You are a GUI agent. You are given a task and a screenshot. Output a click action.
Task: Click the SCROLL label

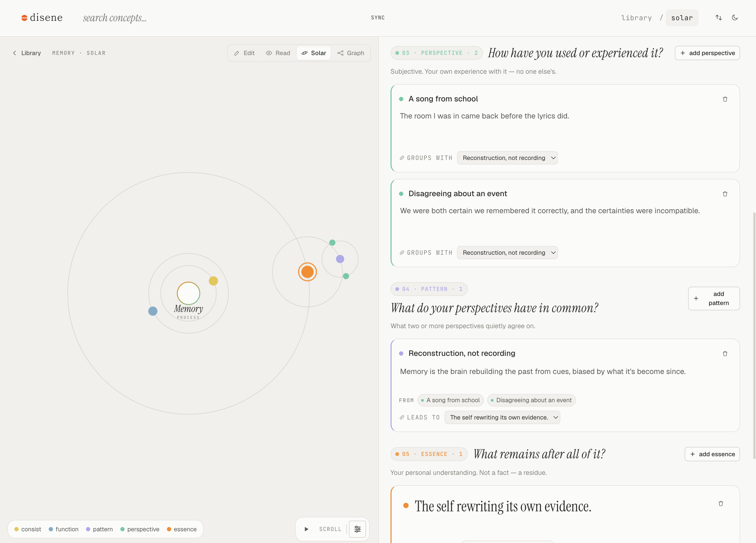[x=330, y=529]
